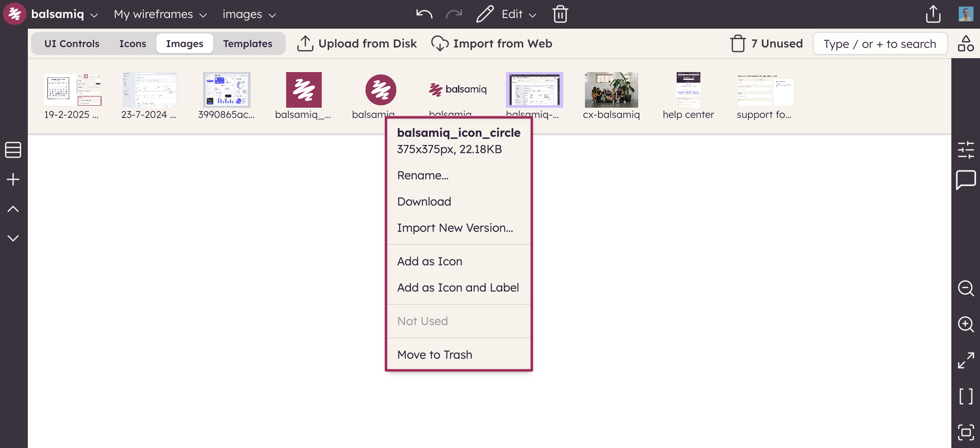Image resolution: width=980 pixels, height=448 pixels.
Task: Undo the last action
Action: click(424, 14)
